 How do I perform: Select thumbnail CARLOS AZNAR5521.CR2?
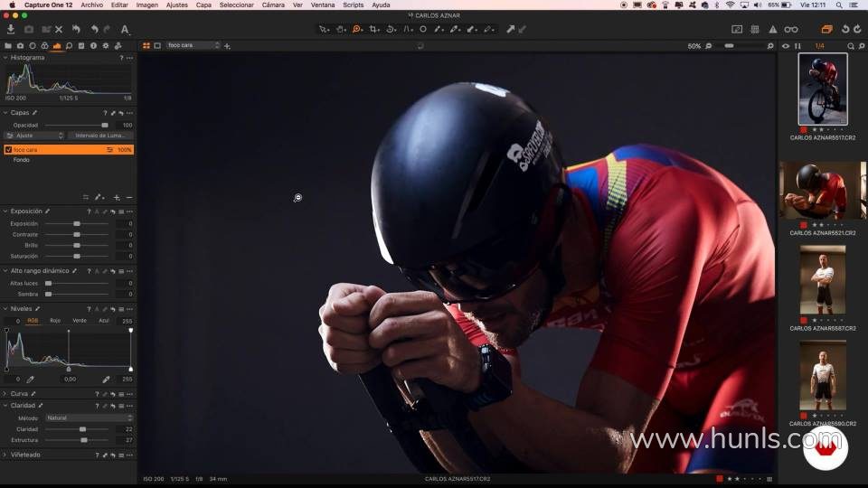click(x=823, y=191)
